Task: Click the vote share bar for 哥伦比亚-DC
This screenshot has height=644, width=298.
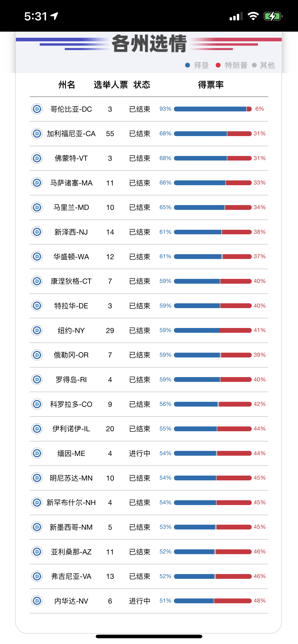Action: [x=212, y=109]
